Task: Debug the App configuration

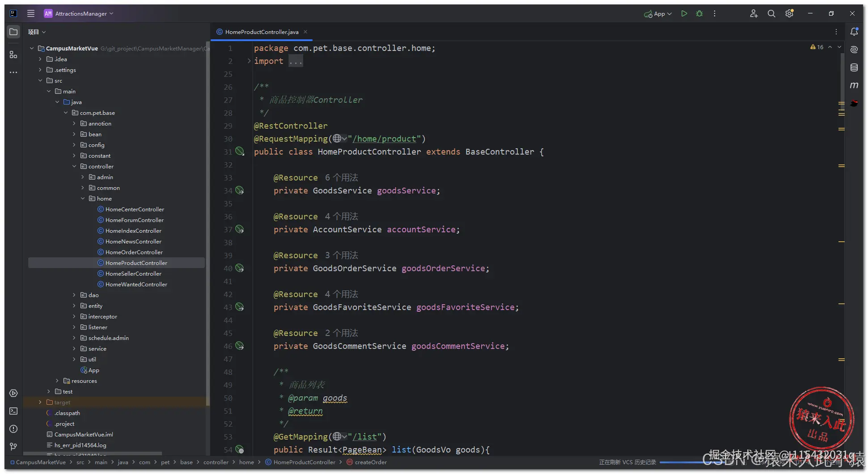Action: [699, 13]
